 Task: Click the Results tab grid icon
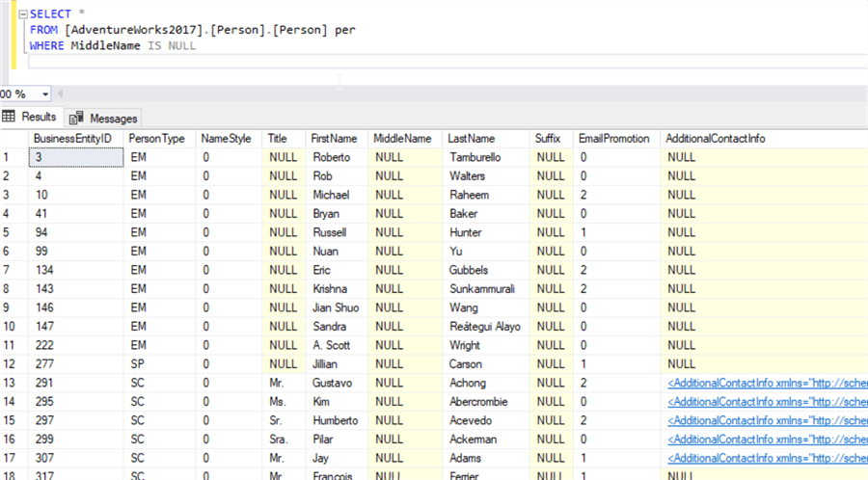9,117
